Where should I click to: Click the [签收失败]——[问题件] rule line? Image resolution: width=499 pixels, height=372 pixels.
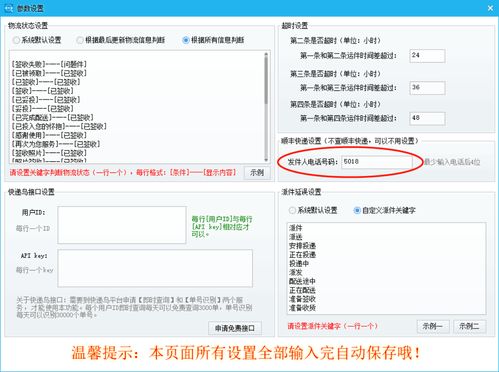click(49, 64)
